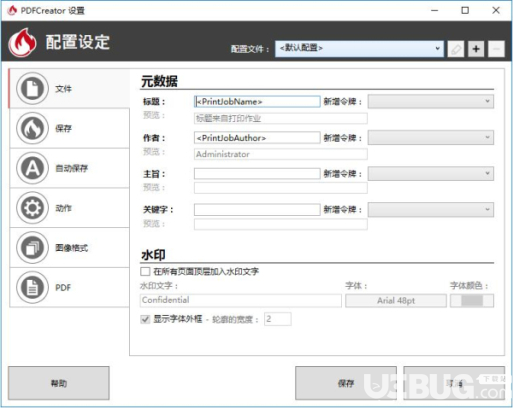Image resolution: width=513 pixels, height=408 pixels.
Task: Rename profile with the pencil icon button
Action: pyautogui.click(x=456, y=49)
